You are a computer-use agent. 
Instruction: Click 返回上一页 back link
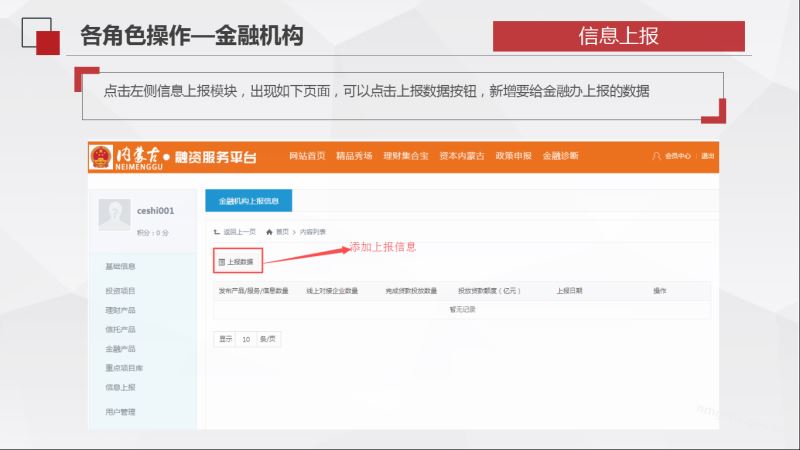tap(234, 231)
